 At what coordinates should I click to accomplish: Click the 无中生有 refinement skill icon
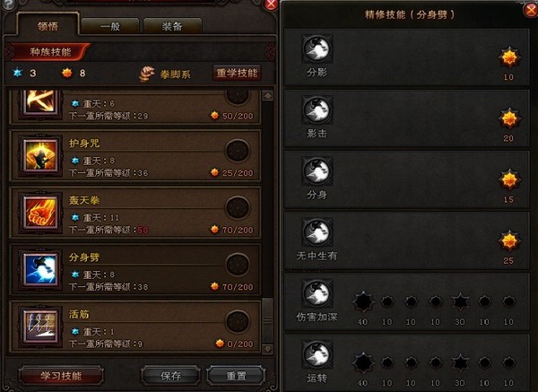(317, 232)
